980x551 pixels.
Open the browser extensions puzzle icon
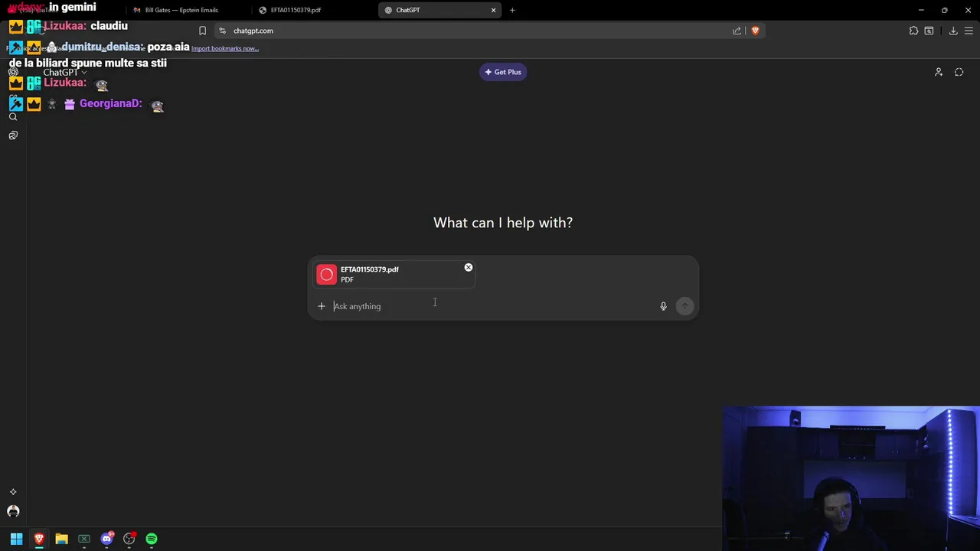click(x=913, y=31)
